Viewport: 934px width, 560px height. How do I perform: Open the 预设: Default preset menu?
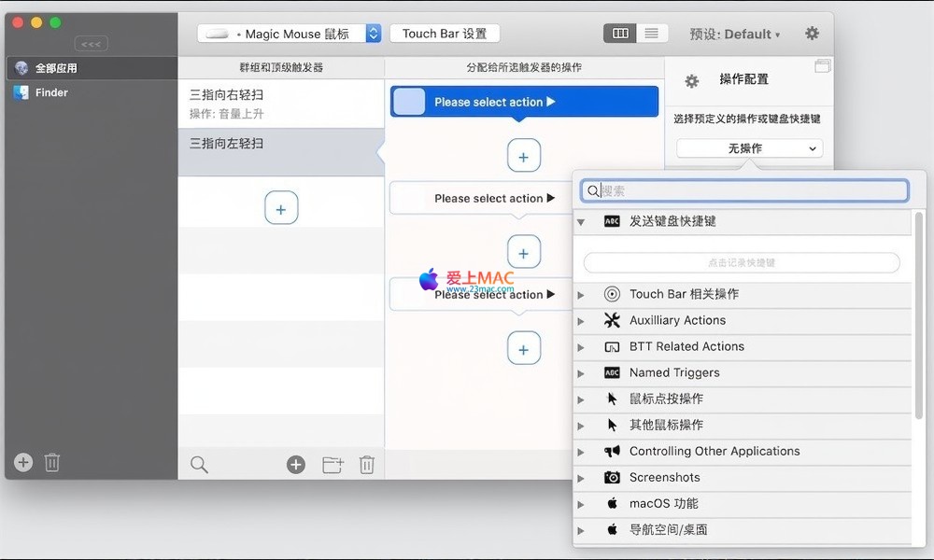click(x=735, y=34)
